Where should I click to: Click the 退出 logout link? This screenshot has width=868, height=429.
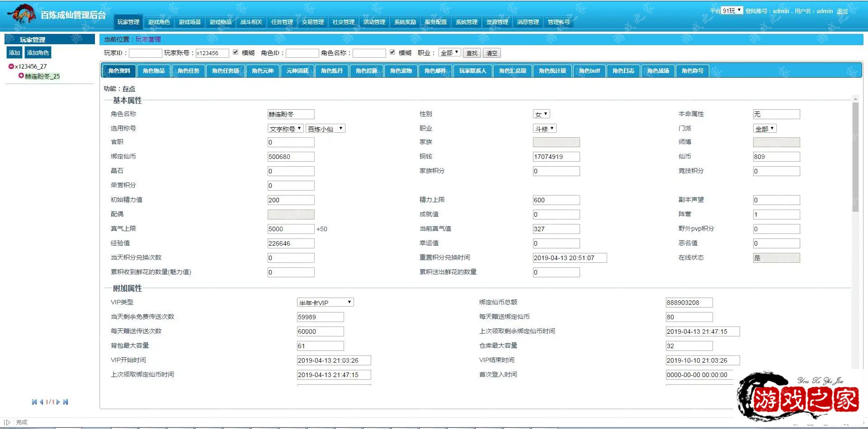[x=842, y=11]
